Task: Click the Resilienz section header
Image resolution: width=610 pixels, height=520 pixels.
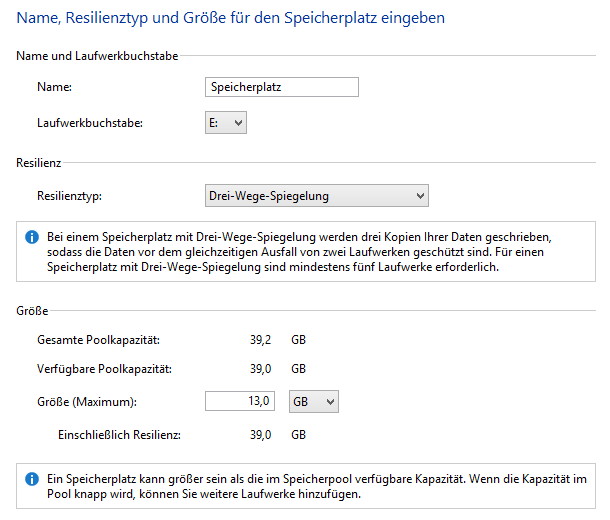Action: (39, 163)
